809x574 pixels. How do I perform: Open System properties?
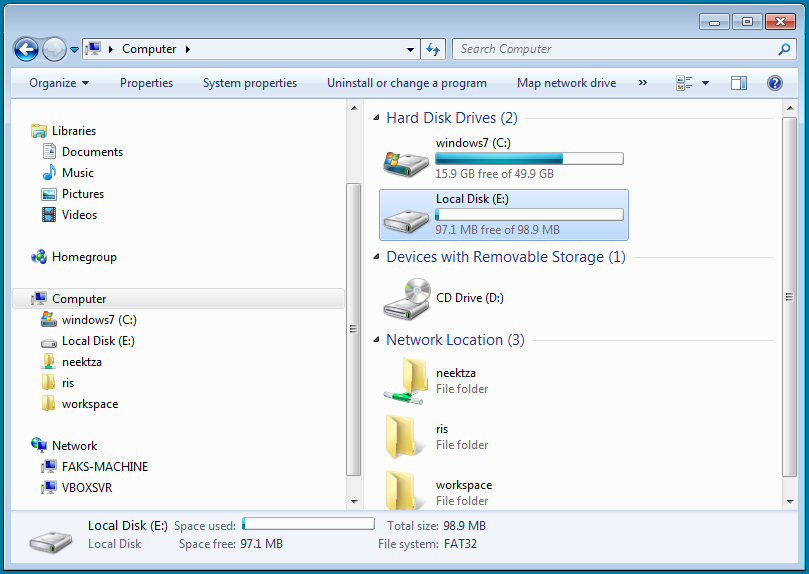point(250,83)
